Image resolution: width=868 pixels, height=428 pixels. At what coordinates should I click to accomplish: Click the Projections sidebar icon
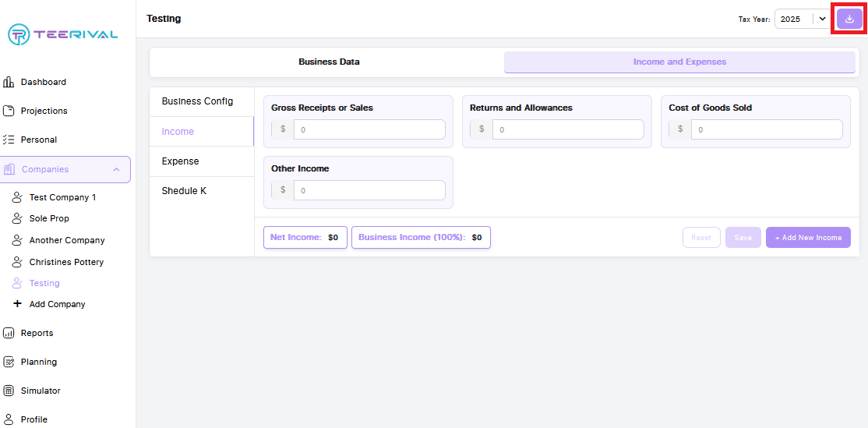pyautogui.click(x=9, y=111)
